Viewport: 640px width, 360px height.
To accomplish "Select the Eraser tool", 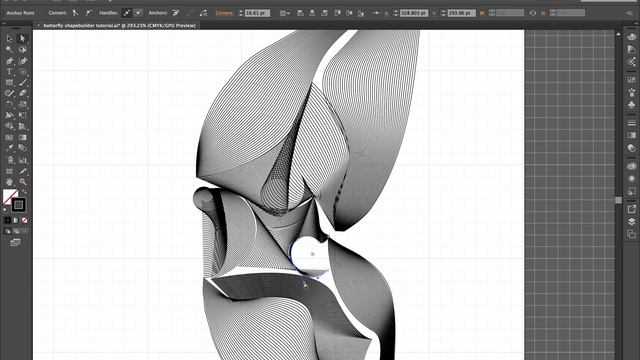I will point(23,93).
